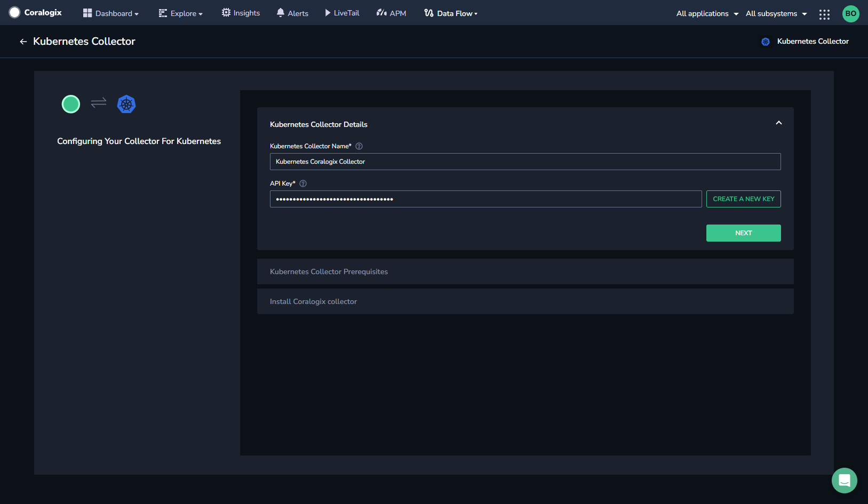Click the Insights chip icon

click(226, 12)
